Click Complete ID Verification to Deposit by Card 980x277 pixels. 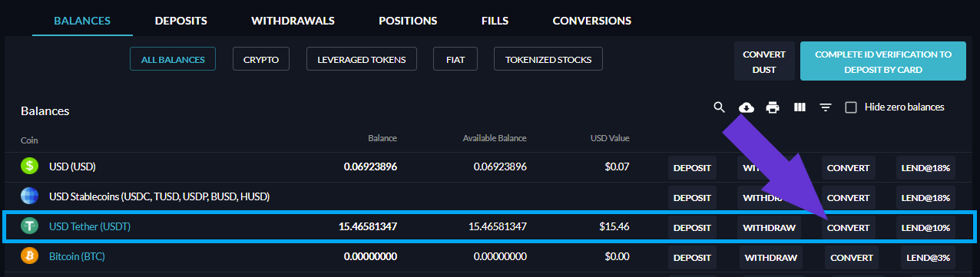[x=883, y=61]
